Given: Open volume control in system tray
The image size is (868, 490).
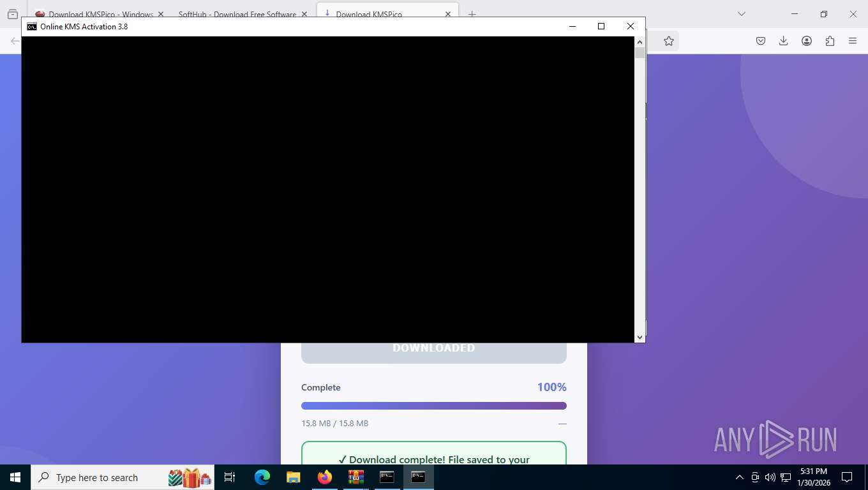Looking at the screenshot, I should coord(770,477).
